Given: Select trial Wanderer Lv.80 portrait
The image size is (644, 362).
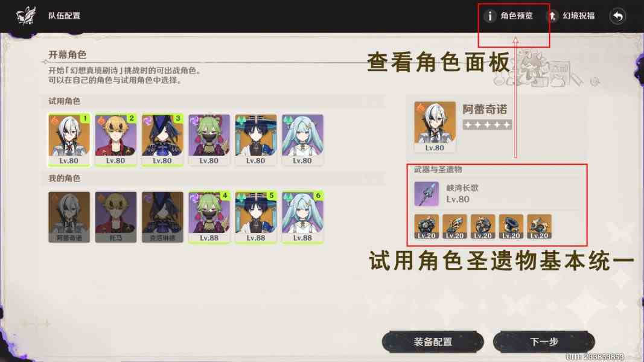Looking at the screenshot, I should pyautogui.click(x=255, y=140).
